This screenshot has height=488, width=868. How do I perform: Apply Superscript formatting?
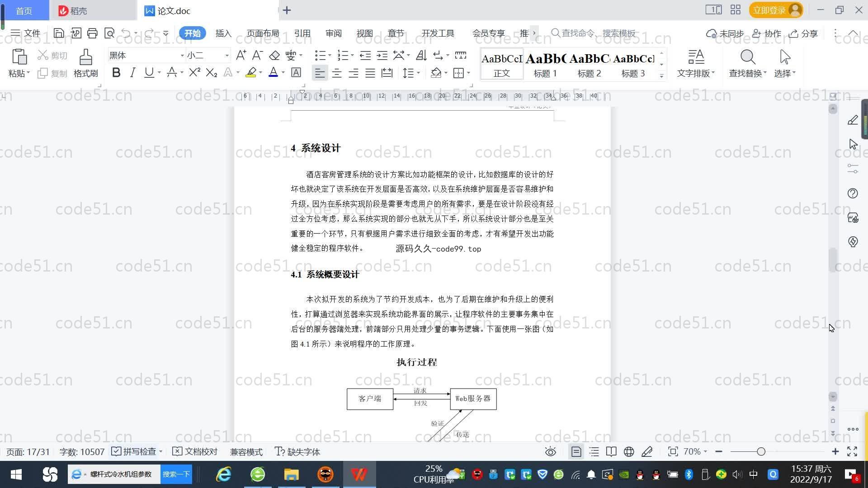point(194,72)
